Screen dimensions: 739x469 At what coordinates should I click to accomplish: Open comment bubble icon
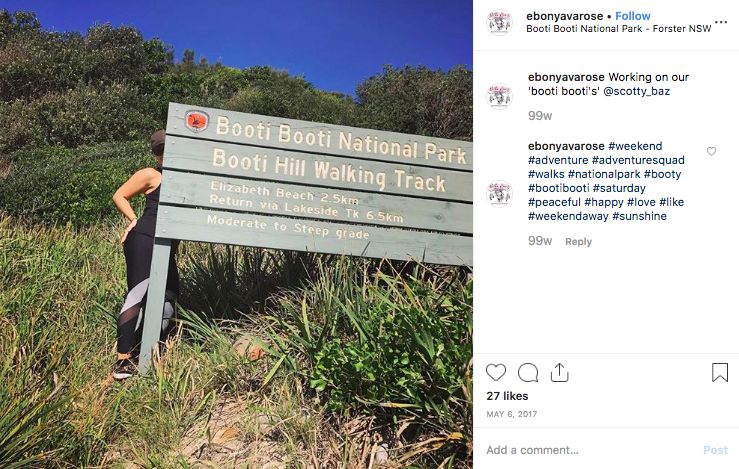[x=528, y=372]
